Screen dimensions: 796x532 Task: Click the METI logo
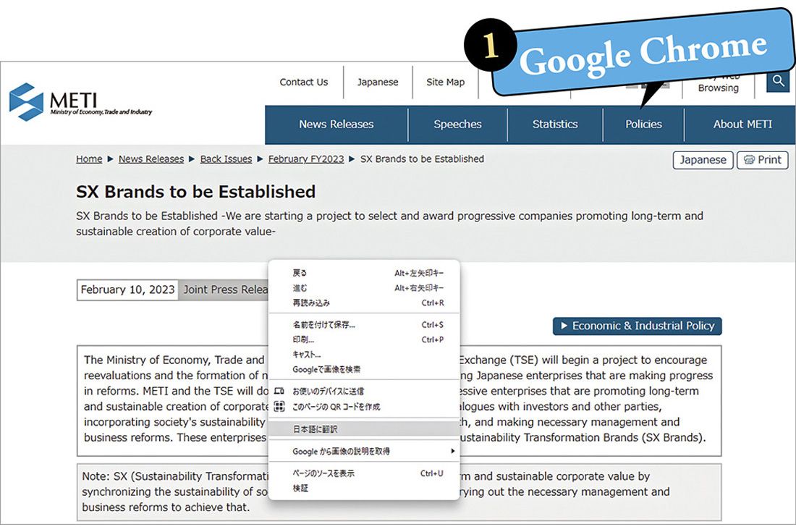81,102
